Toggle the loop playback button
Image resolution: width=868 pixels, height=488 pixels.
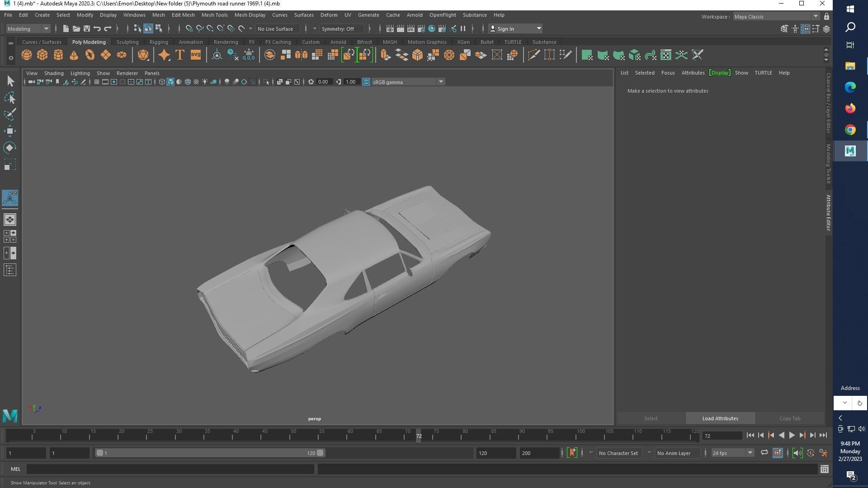pyautogui.click(x=764, y=453)
